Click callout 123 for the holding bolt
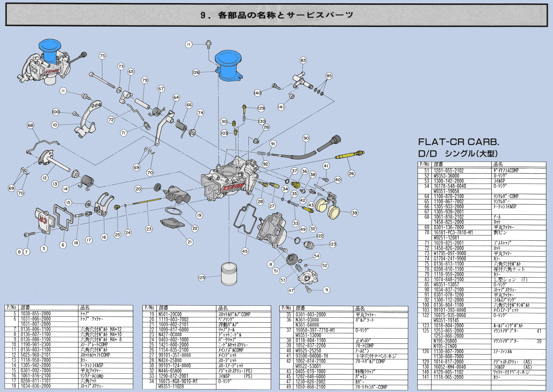This screenshot has height=392, width=553. pos(333,244)
